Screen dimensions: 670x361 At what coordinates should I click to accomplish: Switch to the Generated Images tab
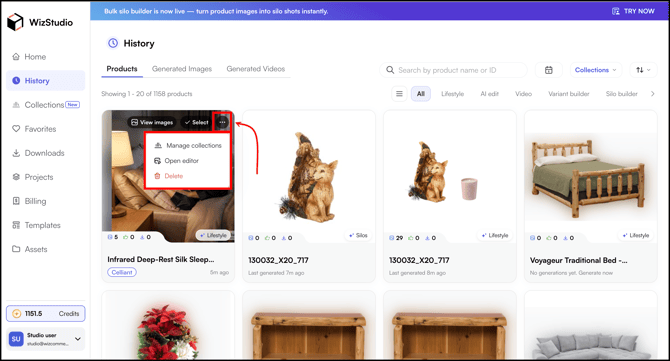pyautogui.click(x=182, y=69)
